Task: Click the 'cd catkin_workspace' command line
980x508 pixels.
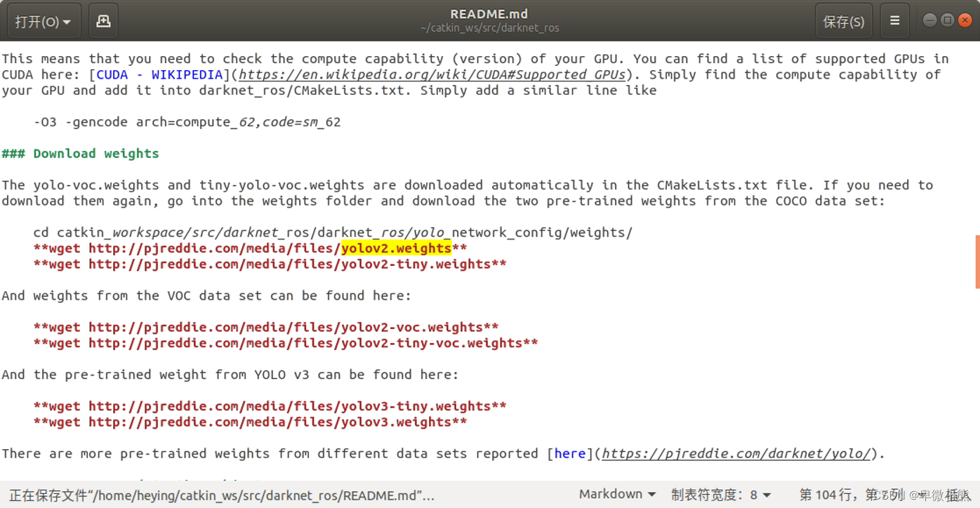Action: (x=333, y=233)
